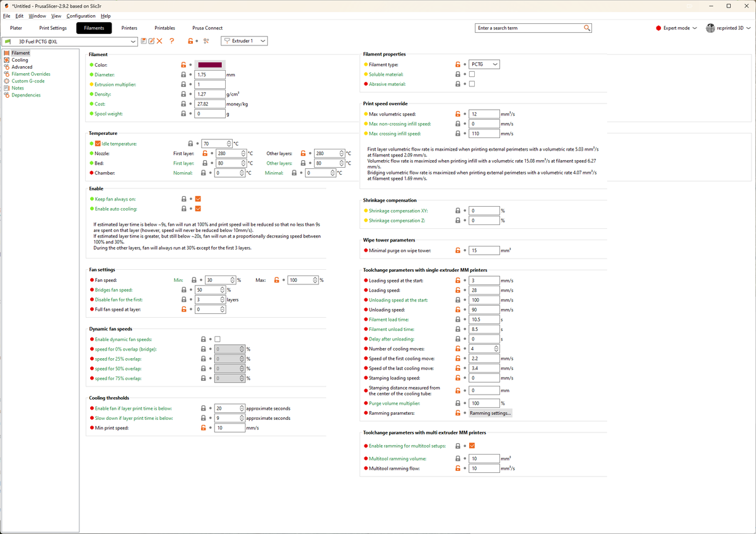This screenshot has height=534, width=756.
Task: Select Dependencies in the sidebar
Action: click(26, 95)
